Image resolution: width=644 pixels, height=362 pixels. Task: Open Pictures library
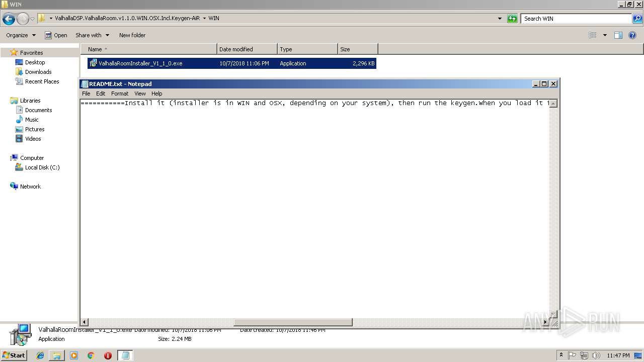coord(35,129)
